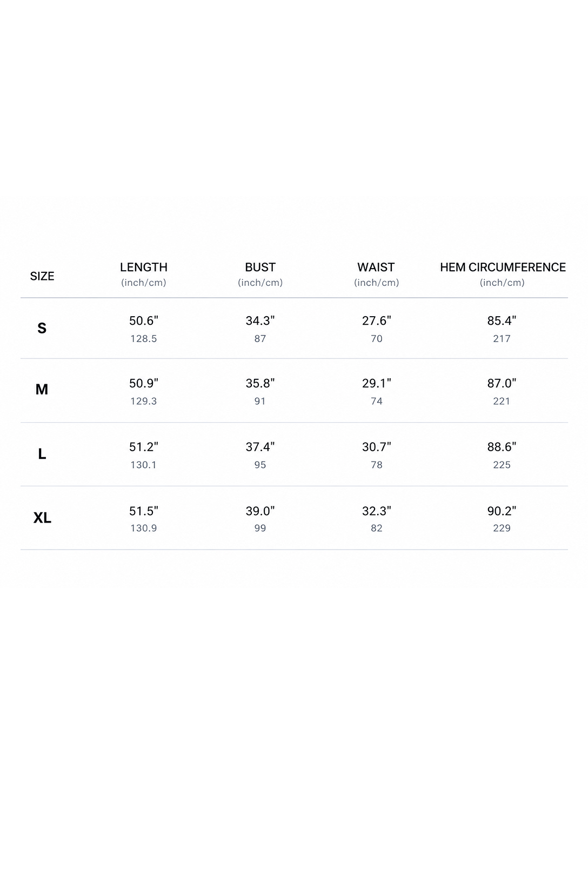Click the 128.5 cm length value
588x882 pixels.
pyautogui.click(x=144, y=338)
